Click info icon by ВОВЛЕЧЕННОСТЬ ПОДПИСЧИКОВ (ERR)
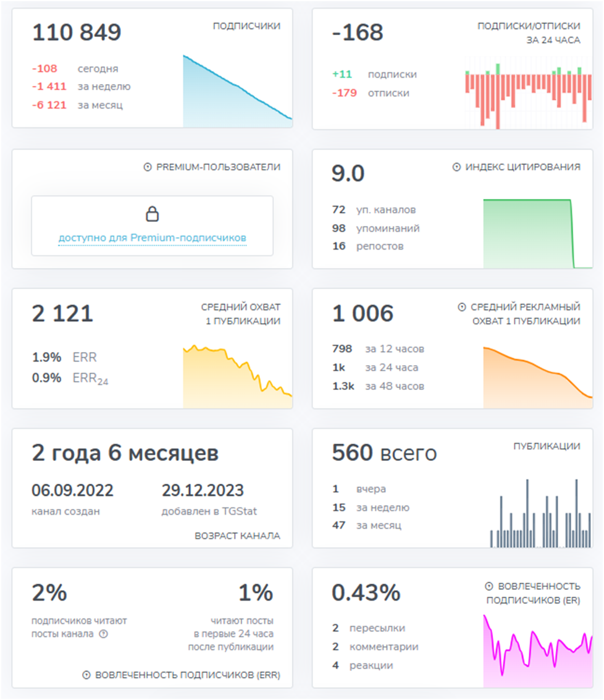Image resolution: width=604 pixels, height=700 pixels. (x=86, y=675)
